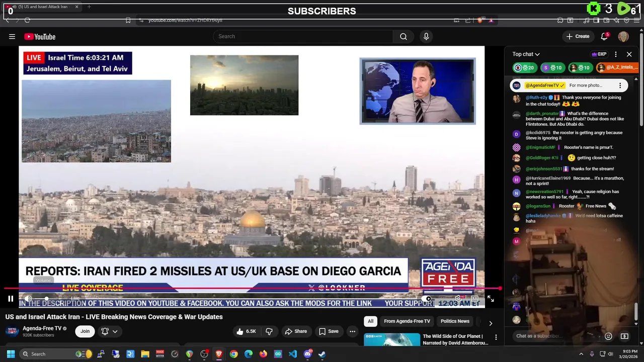Open the Create upload menu

578,36
